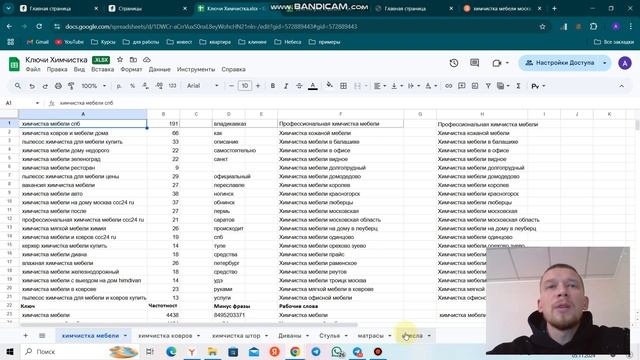Click Настройки Доступа share button
Image resolution: width=640 pixels, height=360 pixels.
[561, 63]
